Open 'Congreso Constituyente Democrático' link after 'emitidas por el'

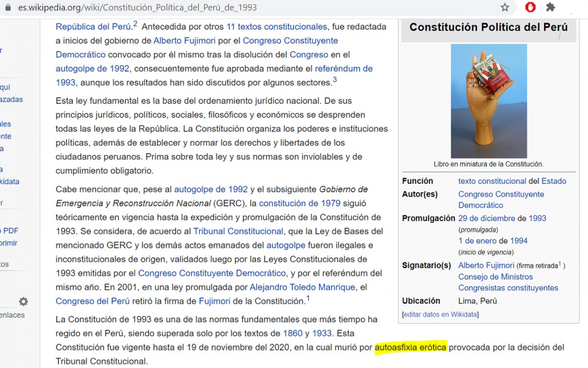212,273
